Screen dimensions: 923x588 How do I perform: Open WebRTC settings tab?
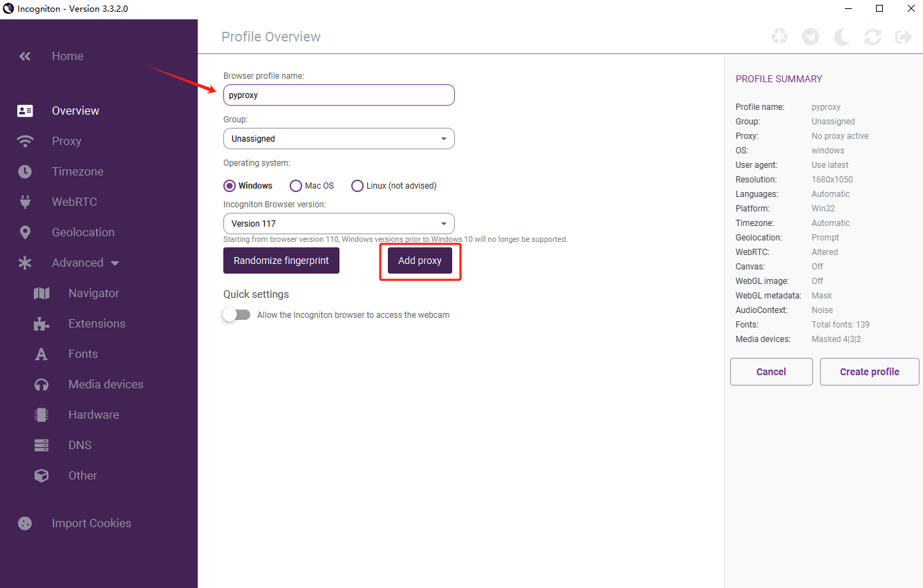pos(74,202)
